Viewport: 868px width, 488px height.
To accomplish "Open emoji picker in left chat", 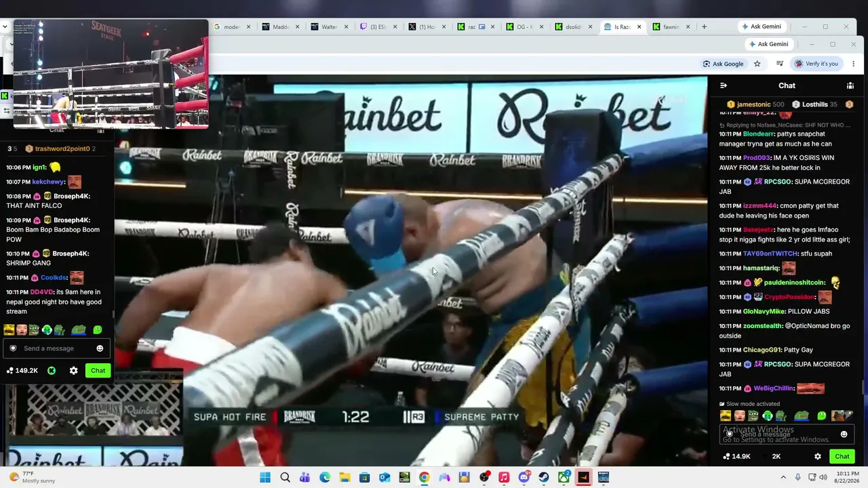I will click(100, 348).
